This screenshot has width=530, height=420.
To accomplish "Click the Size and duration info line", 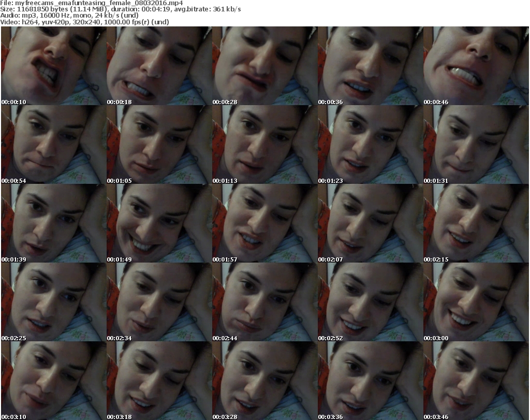I will coord(121,9).
